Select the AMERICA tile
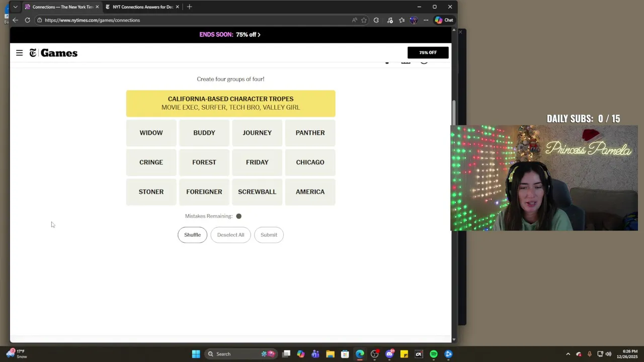Screen dimensions: 644x362 pyautogui.click(x=310, y=192)
